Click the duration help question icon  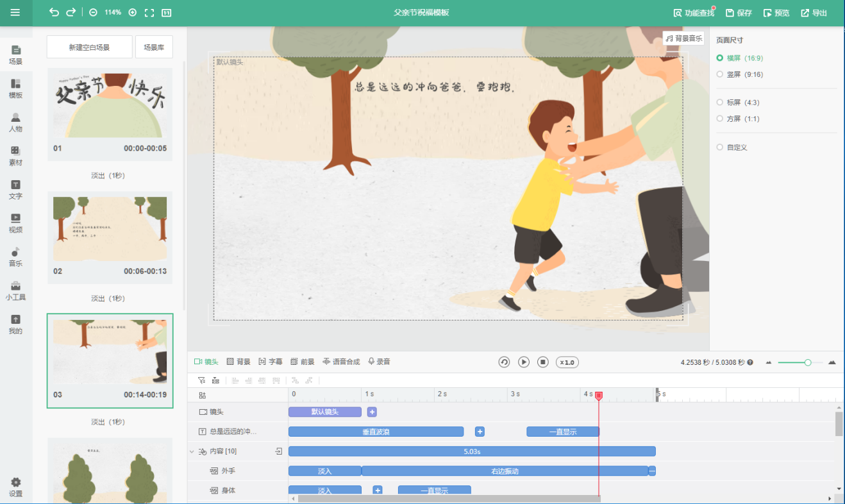tap(750, 362)
